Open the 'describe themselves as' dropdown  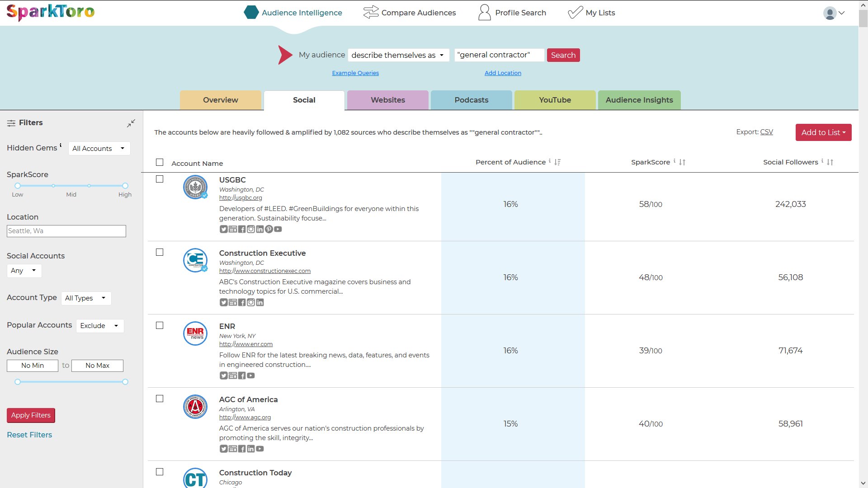click(398, 55)
